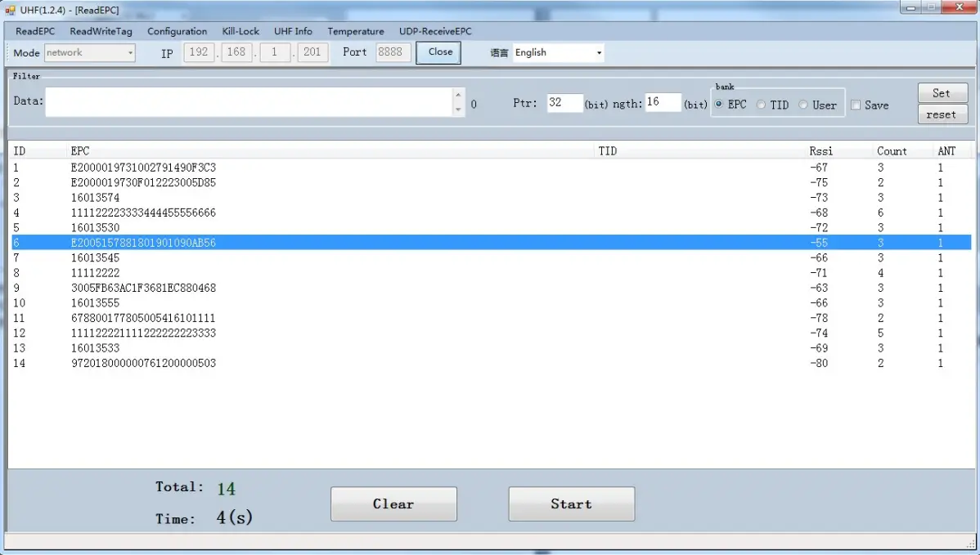Click the Port field showing 8888
Viewport: 980px width, 555px height.
tap(393, 52)
